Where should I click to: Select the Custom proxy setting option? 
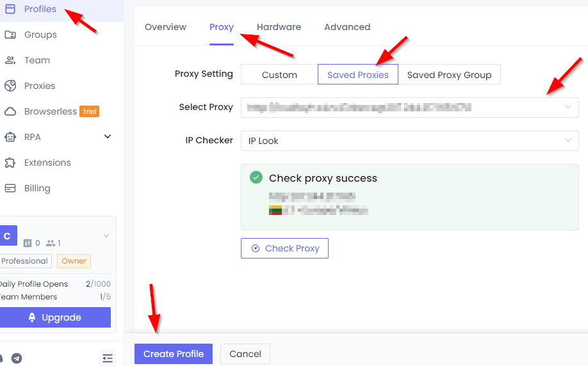(279, 75)
